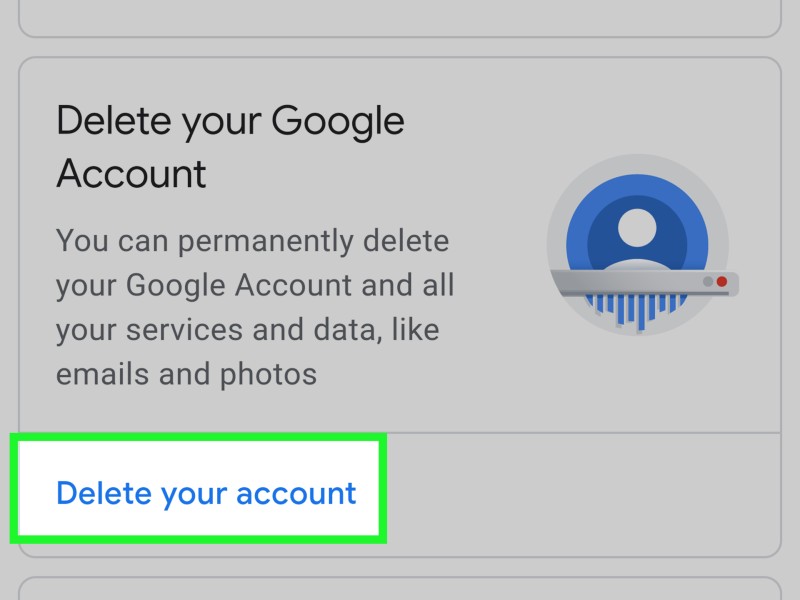Click the your Google Account and all text line
Screen dimensions: 800x600
tap(255, 285)
